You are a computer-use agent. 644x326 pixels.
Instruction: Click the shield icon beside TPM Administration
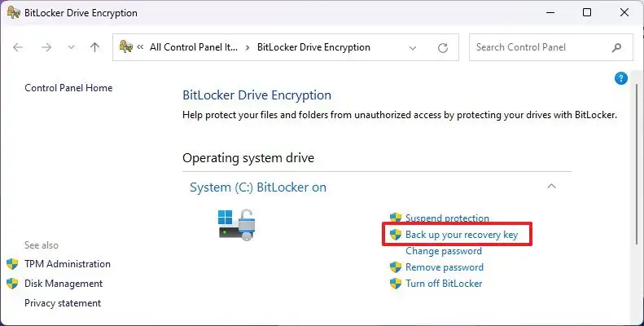click(x=12, y=264)
